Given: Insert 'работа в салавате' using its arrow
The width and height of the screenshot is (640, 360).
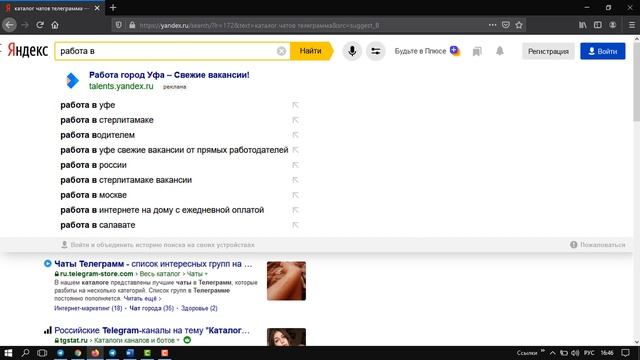Looking at the screenshot, I should point(295,225).
